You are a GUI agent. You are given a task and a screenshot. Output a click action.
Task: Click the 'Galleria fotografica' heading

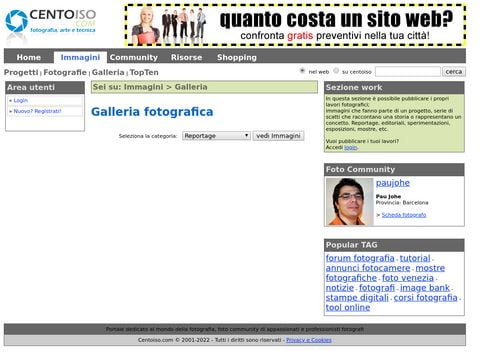click(x=152, y=112)
